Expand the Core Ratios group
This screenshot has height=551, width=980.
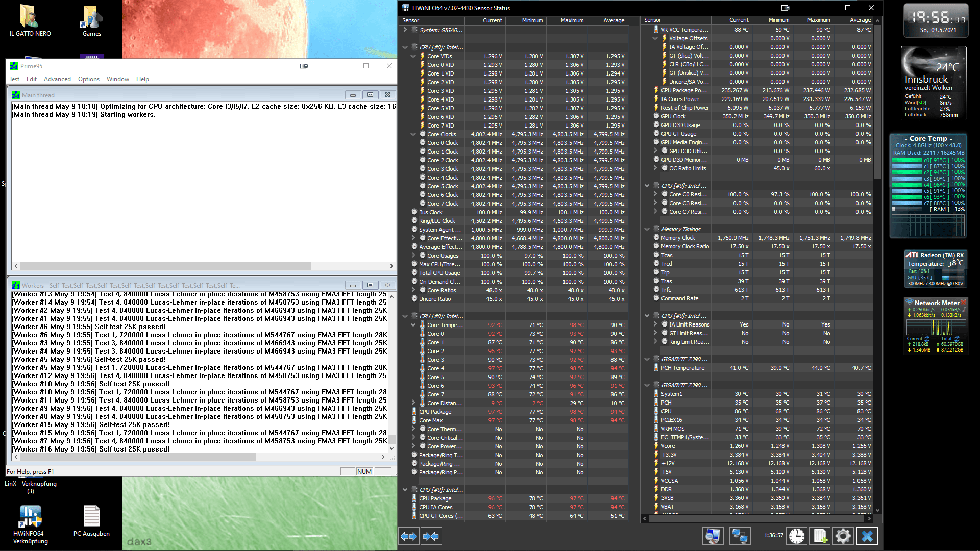(413, 290)
